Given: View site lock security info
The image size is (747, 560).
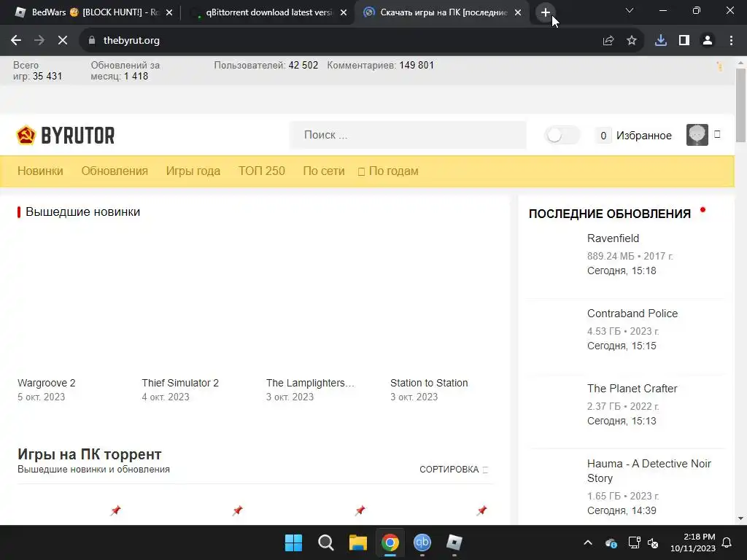Looking at the screenshot, I should coord(92,41).
